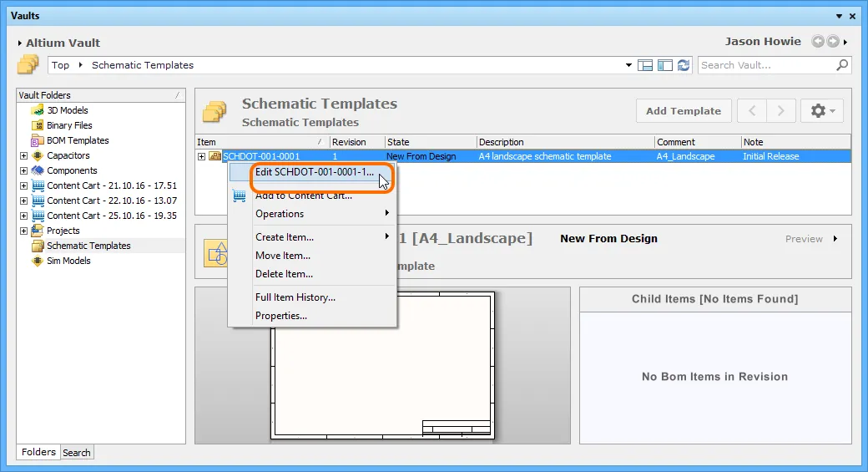This screenshot has height=472, width=868.
Task: Sort by the Item column header
Action: pos(262,142)
